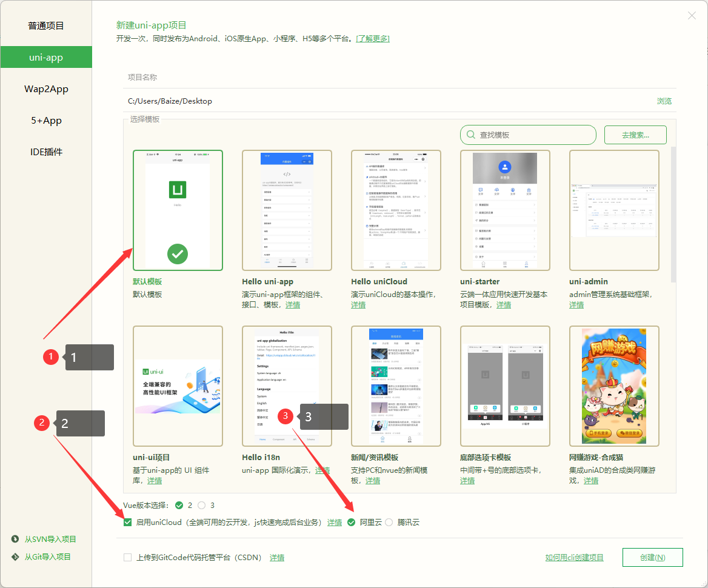Select the 普通项目 tab in sidebar
This screenshot has height=588, width=708.
[46, 25]
